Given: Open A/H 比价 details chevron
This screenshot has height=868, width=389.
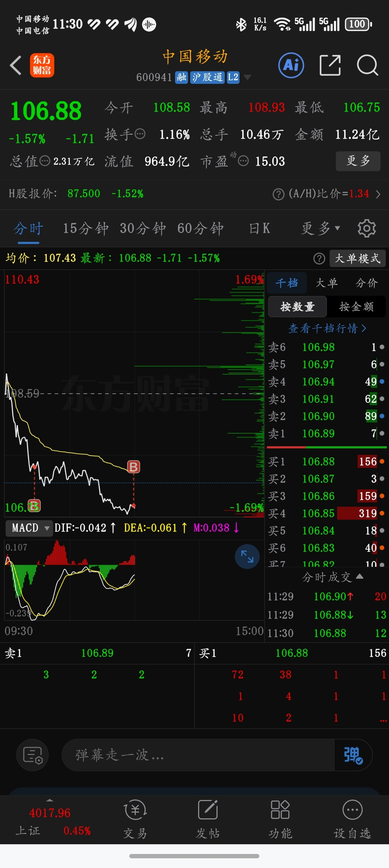Looking at the screenshot, I should (378, 194).
